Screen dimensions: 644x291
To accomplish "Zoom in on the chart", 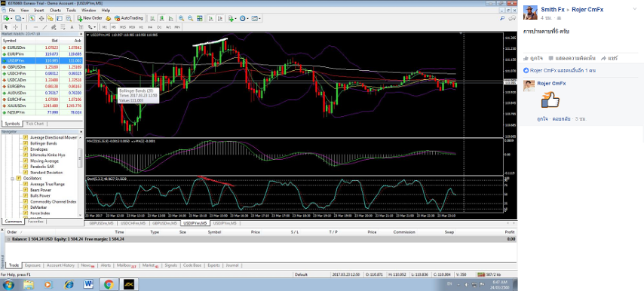I will tap(181, 18).
